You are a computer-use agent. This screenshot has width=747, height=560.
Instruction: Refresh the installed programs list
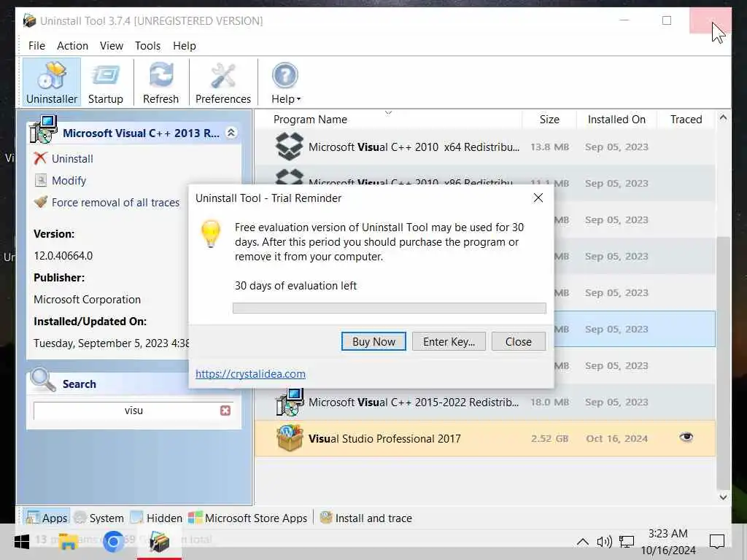(161, 82)
